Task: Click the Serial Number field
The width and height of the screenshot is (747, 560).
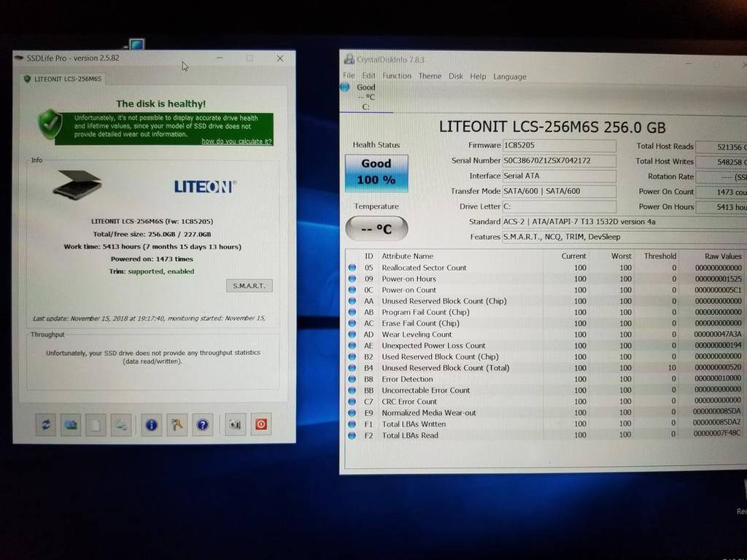Action: [560, 160]
